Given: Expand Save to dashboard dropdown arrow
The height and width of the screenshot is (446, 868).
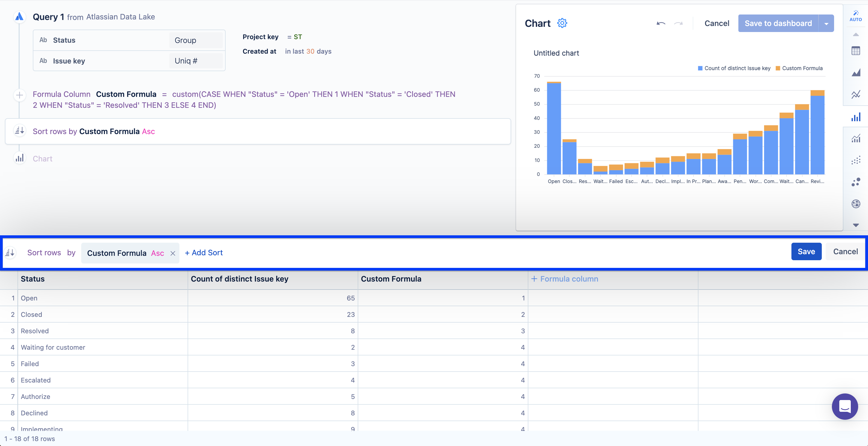Looking at the screenshot, I should click(826, 24).
